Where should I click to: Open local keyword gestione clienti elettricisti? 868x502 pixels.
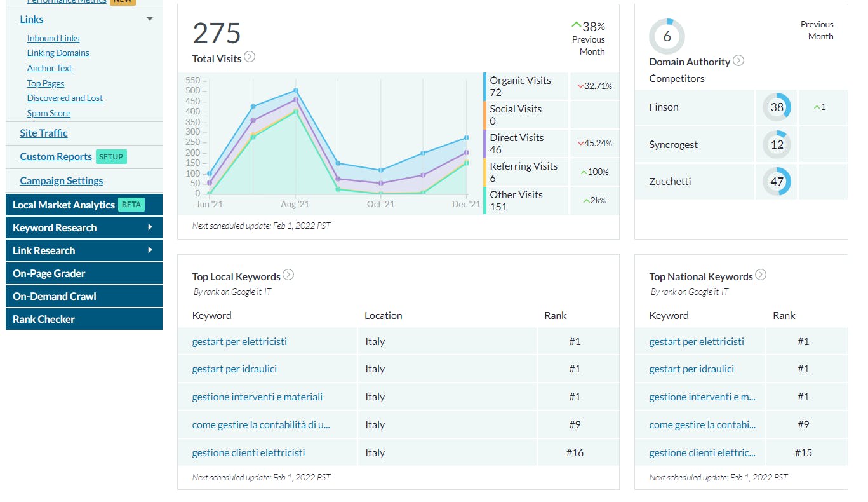tap(248, 452)
